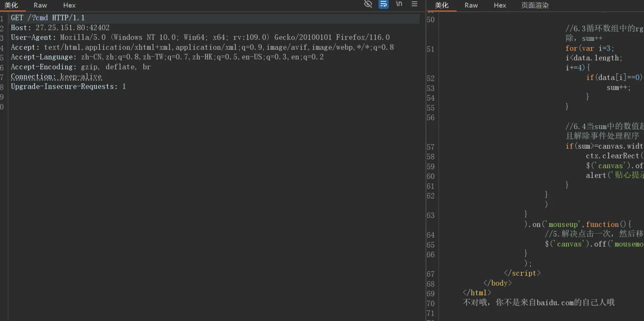Click the GET /?cmd HTTP/1.1 request line
This screenshot has height=321, width=644.
tap(48, 18)
